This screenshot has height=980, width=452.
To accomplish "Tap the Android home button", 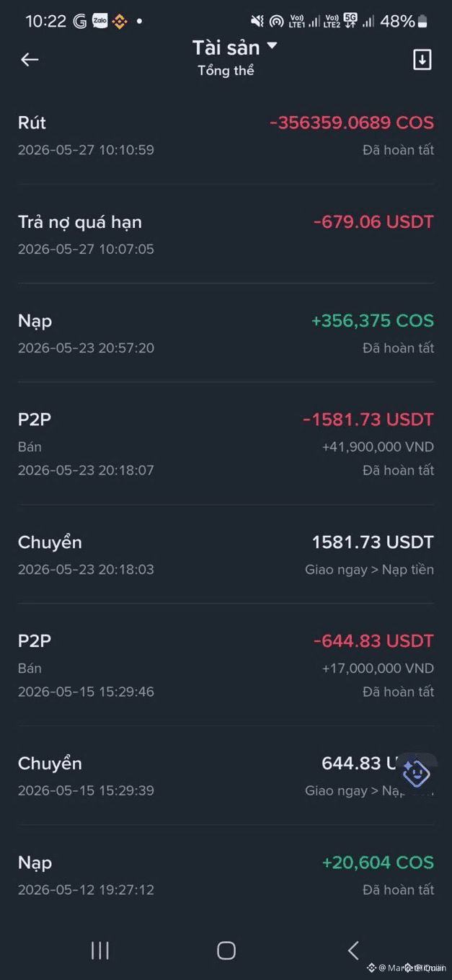I will click(x=226, y=950).
